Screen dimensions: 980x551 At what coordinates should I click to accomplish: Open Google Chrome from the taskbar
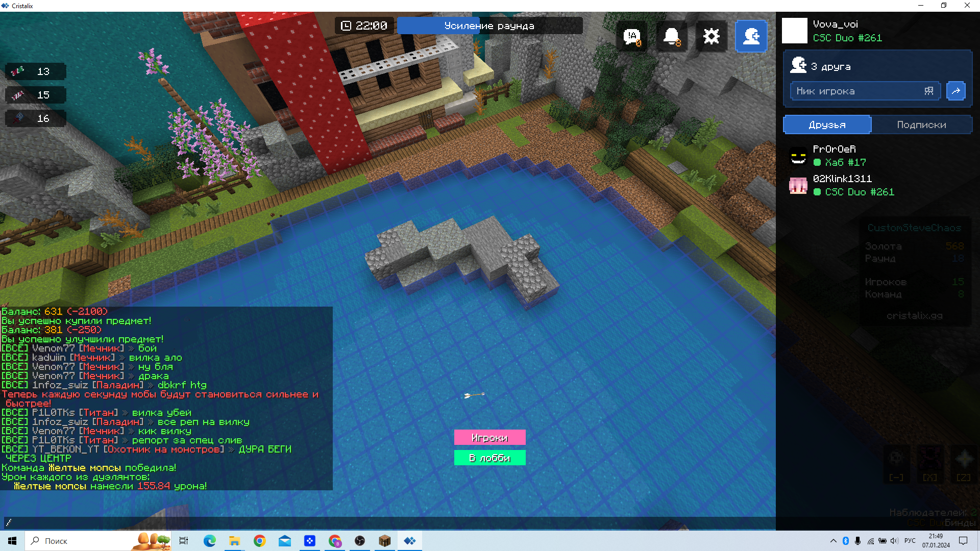pyautogui.click(x=259, y=541)
